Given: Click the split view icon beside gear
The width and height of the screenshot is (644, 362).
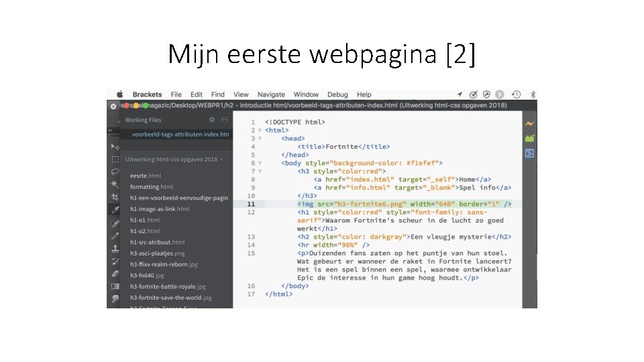Looking at the screenshot, I should (x=224, y=120).
